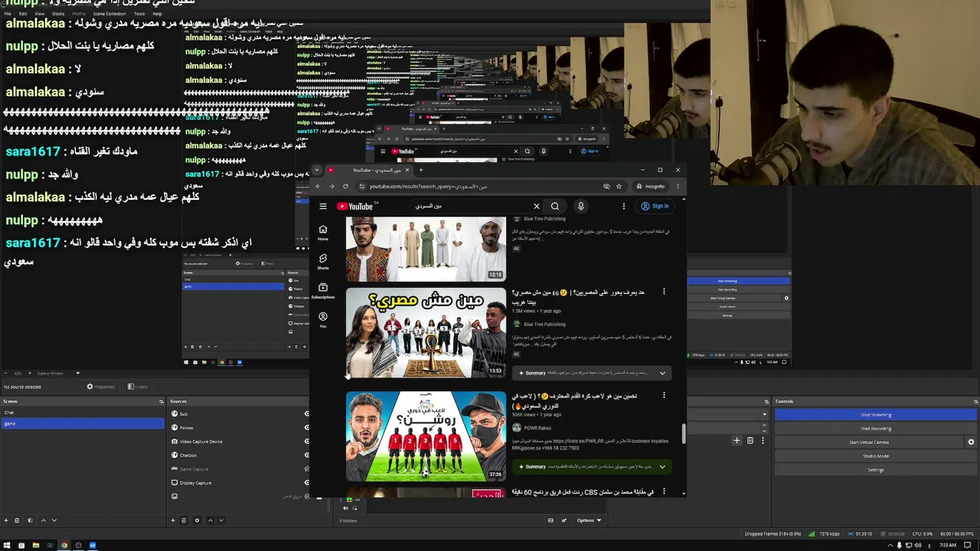
Task: Show hidden icons in the system tray
Action: click(x=890, y=546)
